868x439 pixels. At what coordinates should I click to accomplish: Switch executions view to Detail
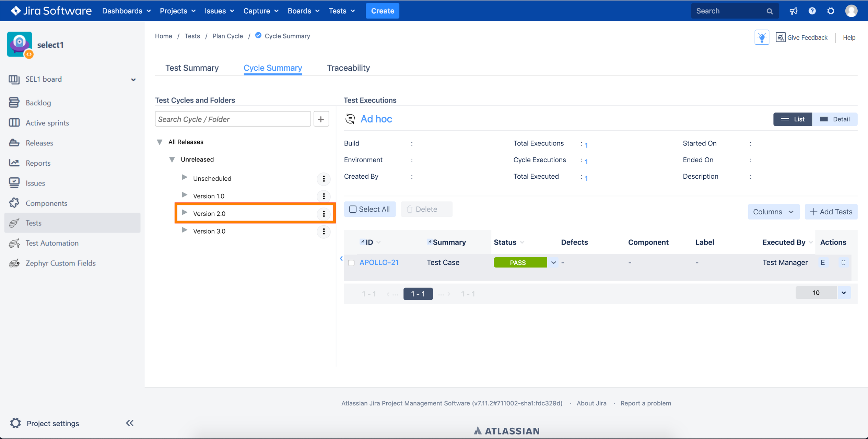click(x=835, y=119)
